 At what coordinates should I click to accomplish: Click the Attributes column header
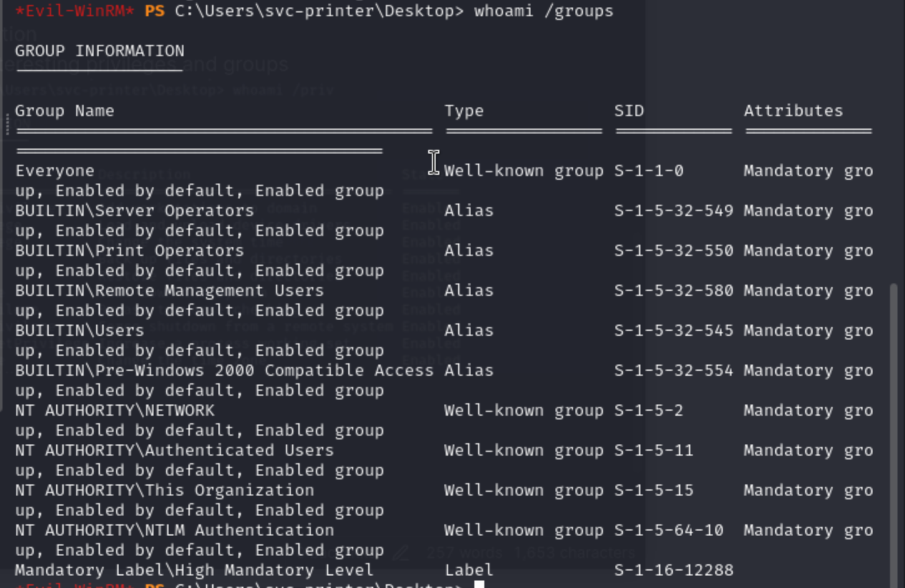pos(793,110)
